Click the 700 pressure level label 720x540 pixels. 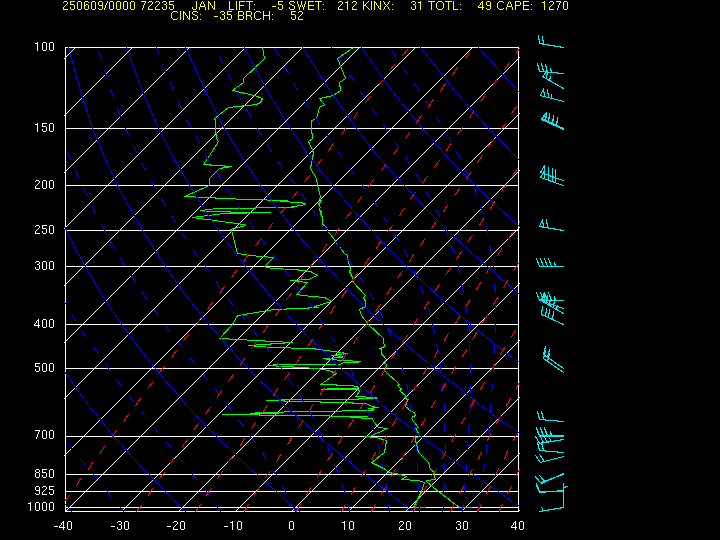point(44,435)
